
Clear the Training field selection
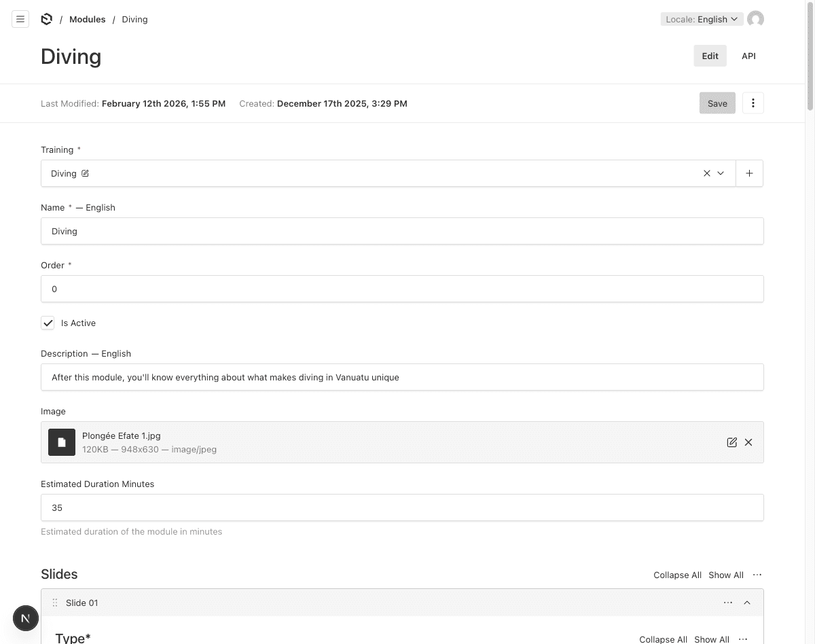point(706,173)
